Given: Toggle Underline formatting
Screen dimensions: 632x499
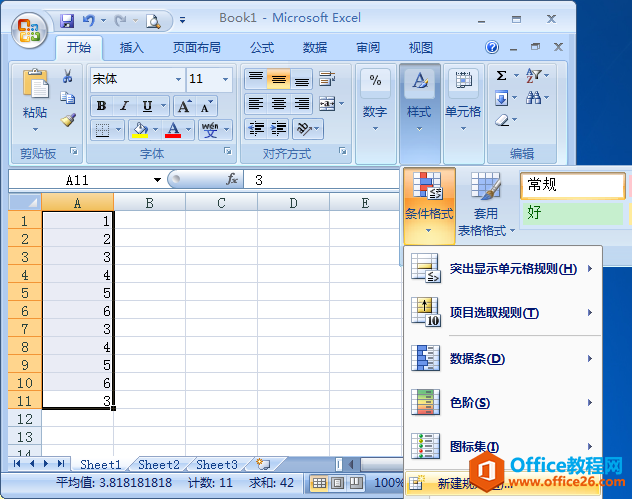Looking at the screenshot, I should coord(148,106).
